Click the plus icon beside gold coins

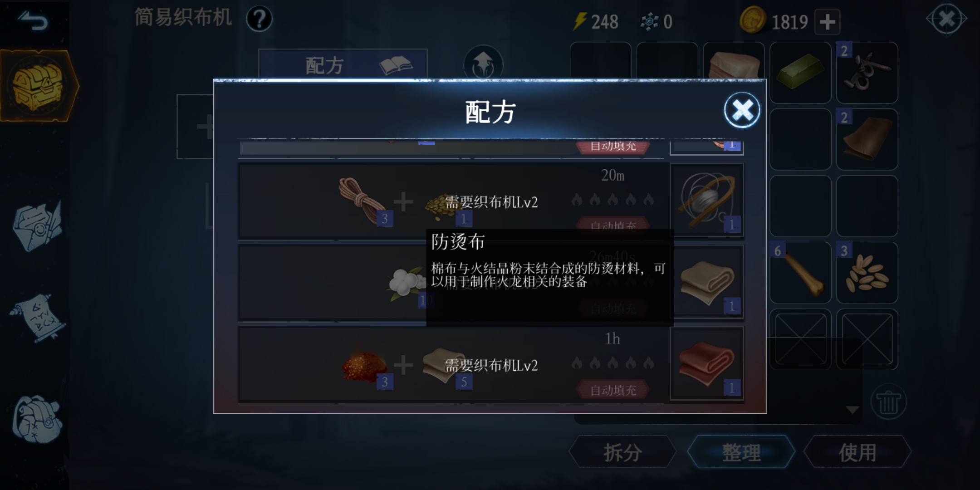[x=827, y=22]
